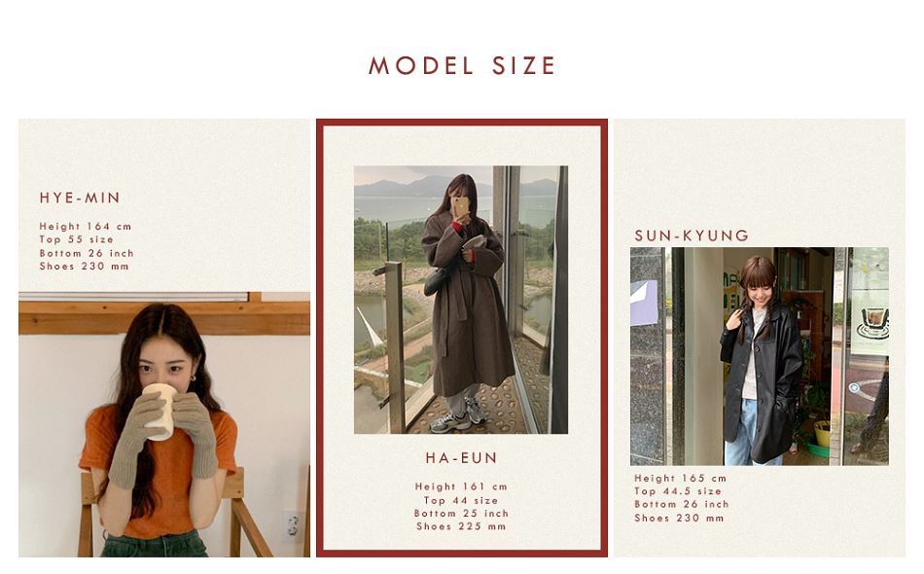This screenshot has width=924, height=574.
Task: Open HA-EUN brown coat mirror photo
Action: pos(461,300)
